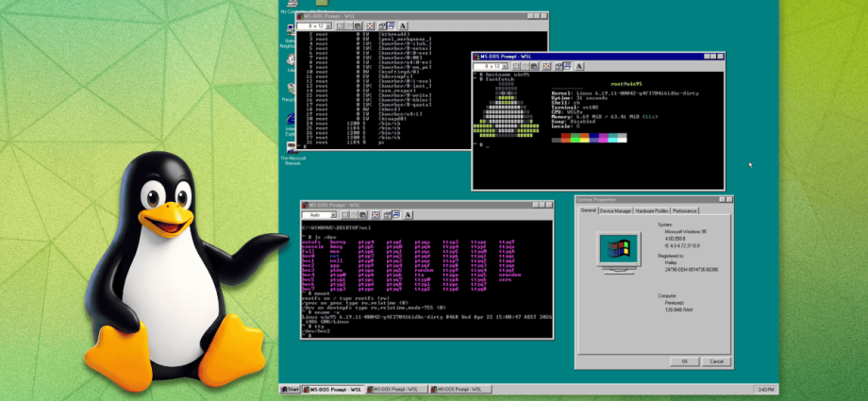
Task: Open Properties icon in process-list window toolbar
Action: [x=383, y=26]
